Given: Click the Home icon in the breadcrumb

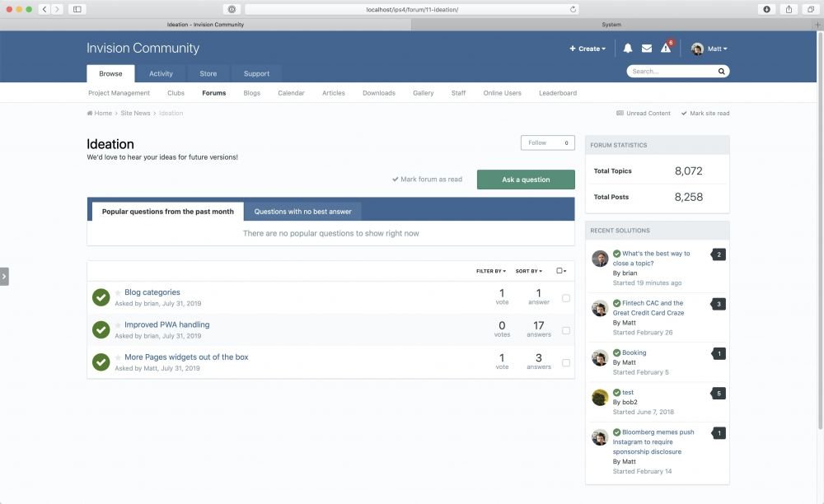Looking at the screenshot, I should (x=90, y=113).
